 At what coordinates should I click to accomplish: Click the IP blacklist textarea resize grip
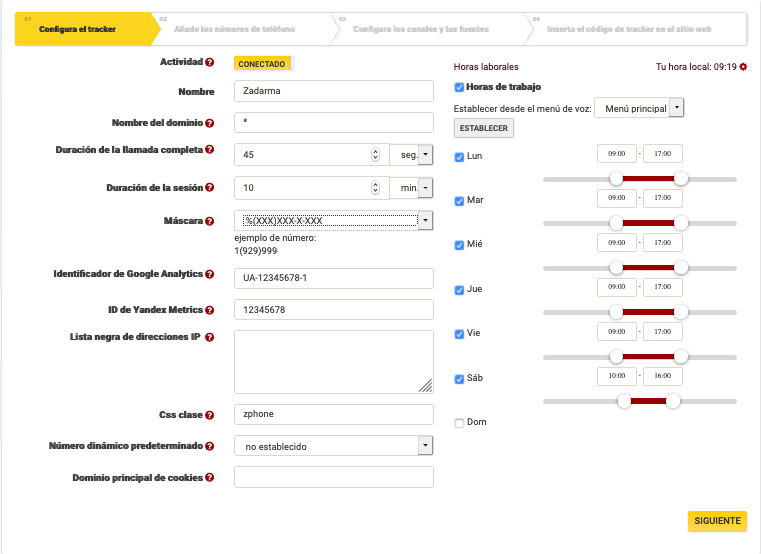tap(426, 386)
